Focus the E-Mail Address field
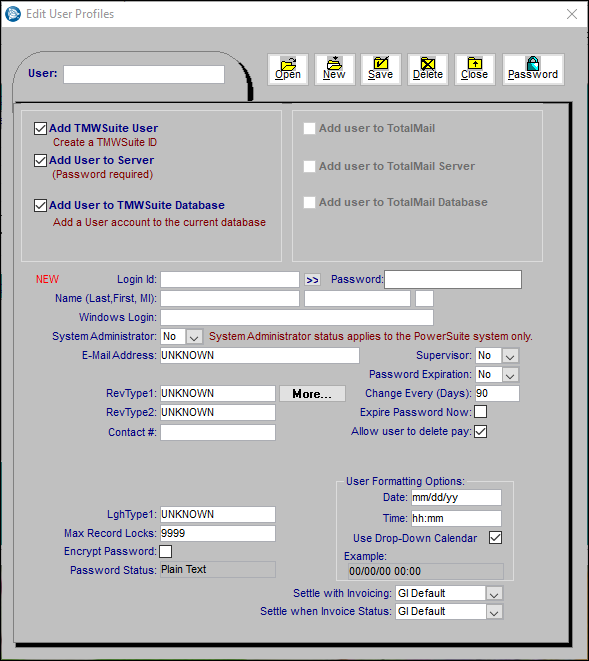Image resolution: width=589 pixels, height=661 pixels. (260, 355)
